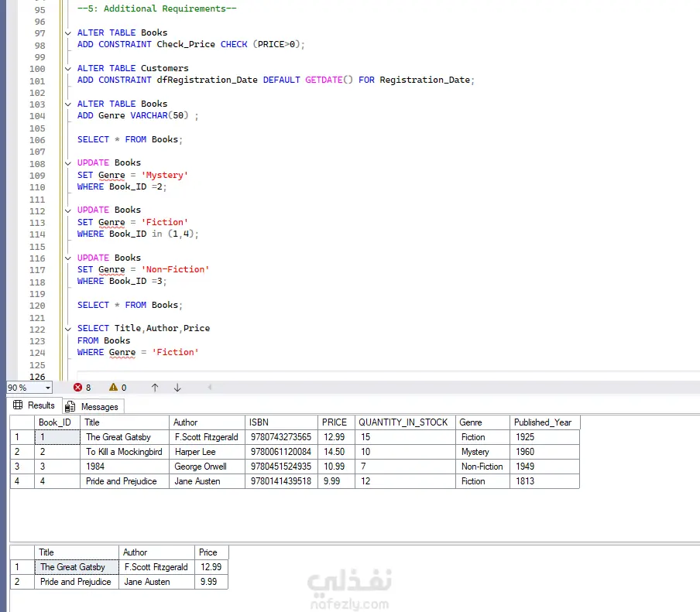This screenshot has width=700, height=612.
Task: Click the 'Check_Price' constraint name in code
Action: click(x=186, y=44)
